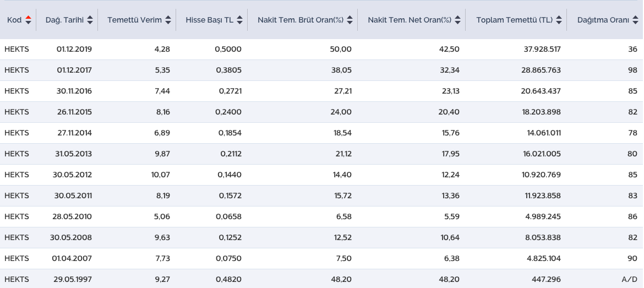Click per-share value 0,4820
Viewport: 644px width, 288px height.
[229, 280]
